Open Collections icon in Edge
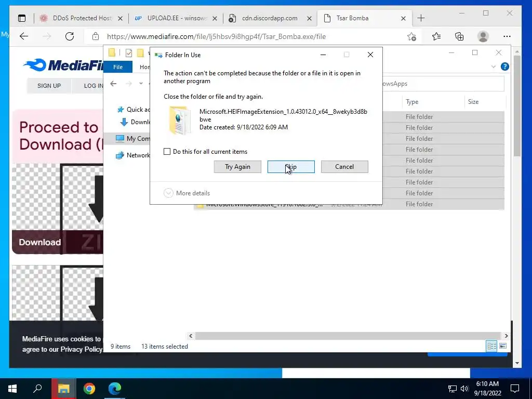The width and height of the screenshot is (532, 399). click(459, 36)
